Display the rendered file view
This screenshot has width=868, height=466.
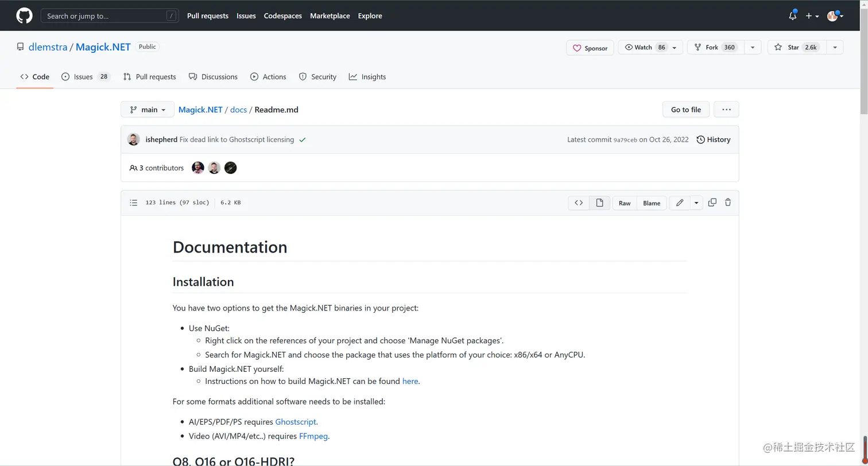(x=599, y=203)
